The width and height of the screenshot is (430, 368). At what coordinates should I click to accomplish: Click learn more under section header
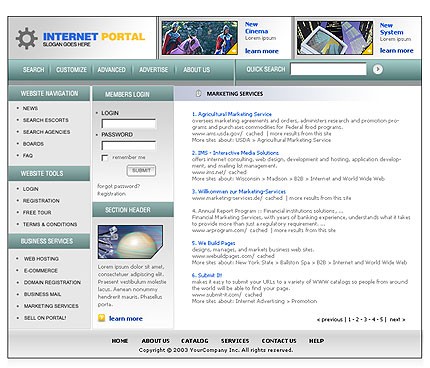coord(126,318)
